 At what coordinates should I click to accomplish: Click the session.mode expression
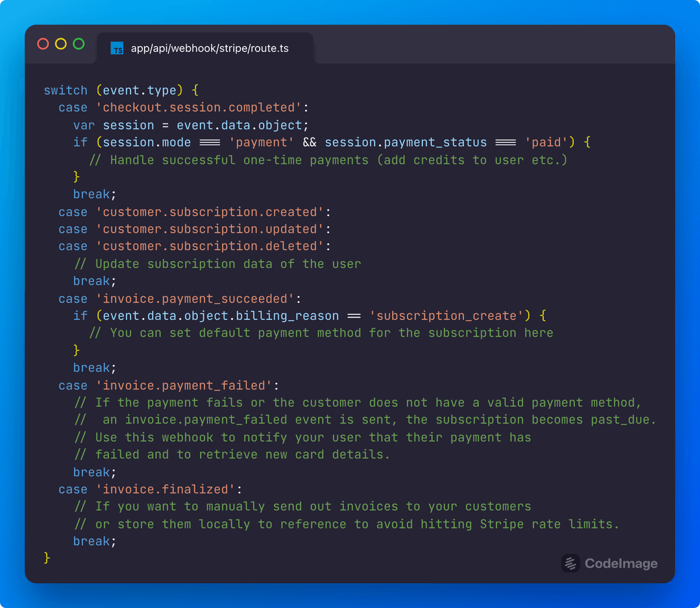147,142
